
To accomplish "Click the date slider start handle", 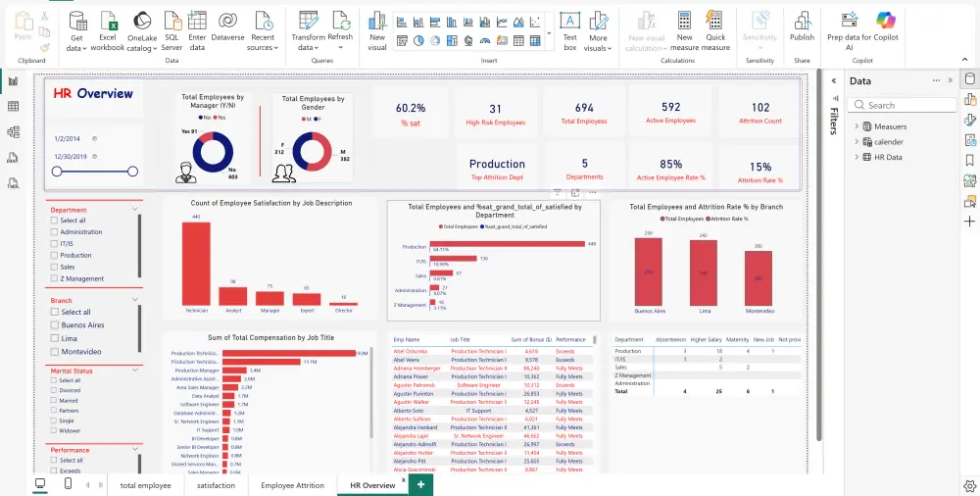I will pyautogui.click(x=57, y=172).
